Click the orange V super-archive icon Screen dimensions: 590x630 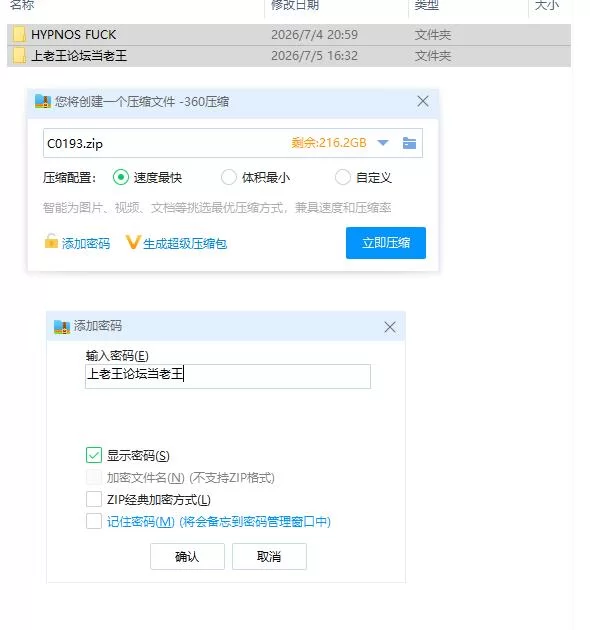(133, 242)
